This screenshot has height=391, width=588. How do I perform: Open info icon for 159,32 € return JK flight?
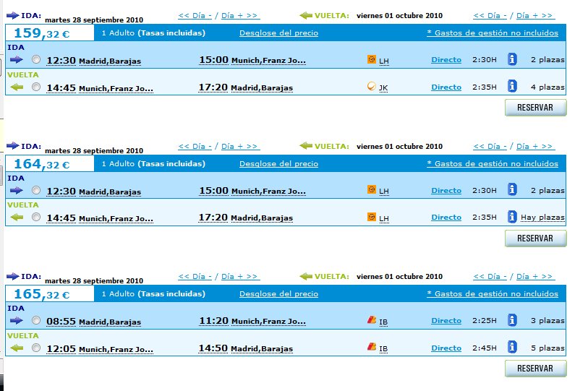point(512,86)
